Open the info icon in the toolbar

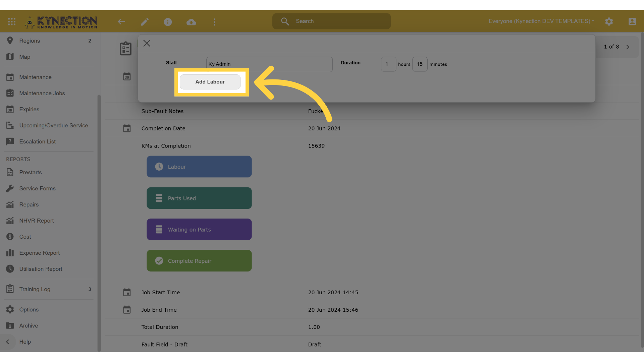point(168,22)
